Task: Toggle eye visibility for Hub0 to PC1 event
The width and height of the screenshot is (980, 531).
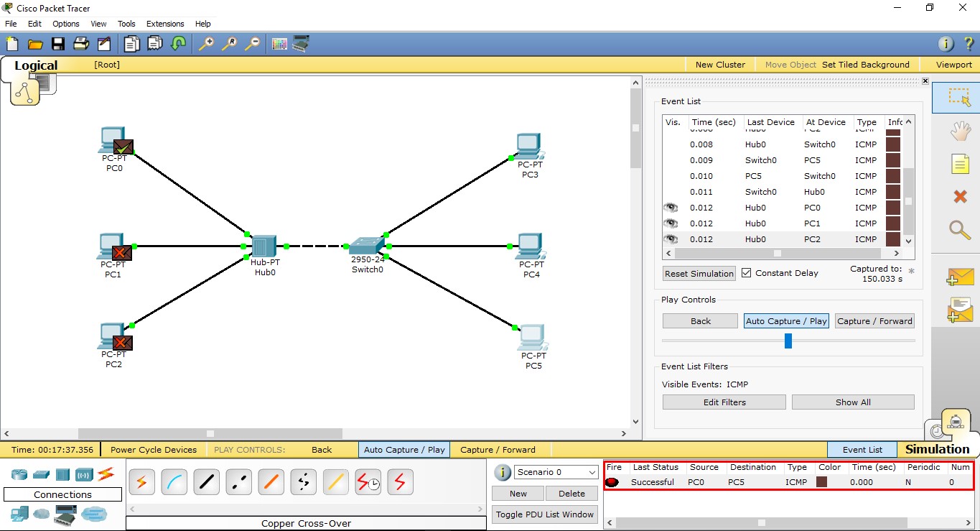Action: tap(671, 223)
